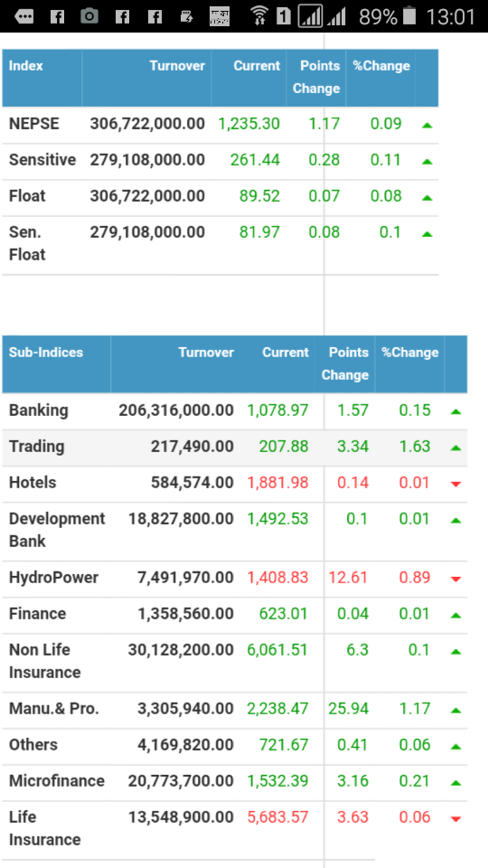
Task: Click the up arrow in Manu.& Pro. row
Action: (455, 711)
